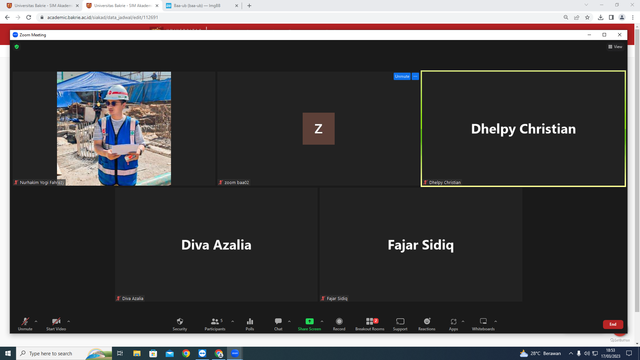Select Nurhakim Yogi video thumbnail
This screenshot has width=640, height=360.
(114, 129)
